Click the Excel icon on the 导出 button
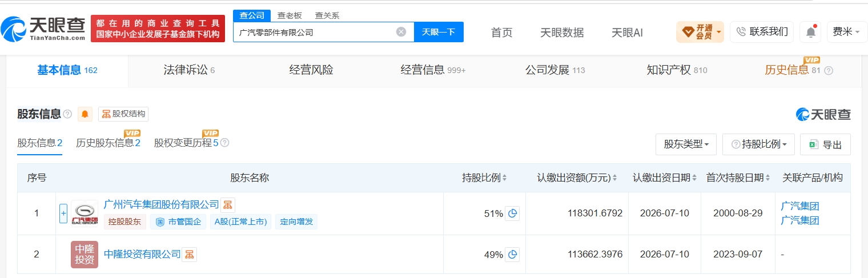This screenshot has width=868, height=278. pos(814,145)
